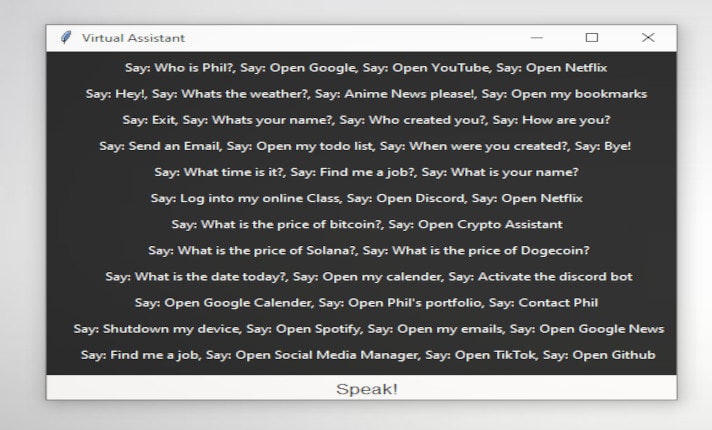Click the line starting 'Say: Who is Phil?'
The width and height of the screenshot is (712, 430).
366,68
